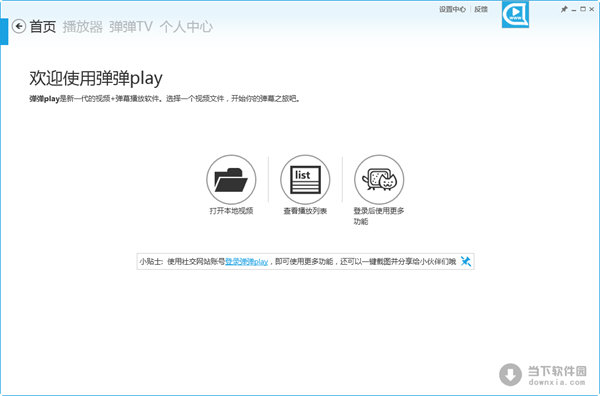Click the 查看播放列表 label
The image size is (600, 396).
click(305, 211)
